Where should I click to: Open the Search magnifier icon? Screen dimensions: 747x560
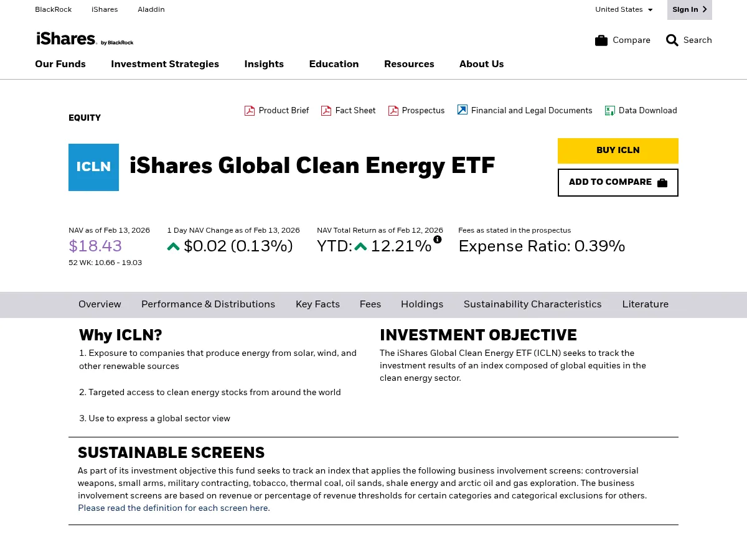(x=672, y=40)
